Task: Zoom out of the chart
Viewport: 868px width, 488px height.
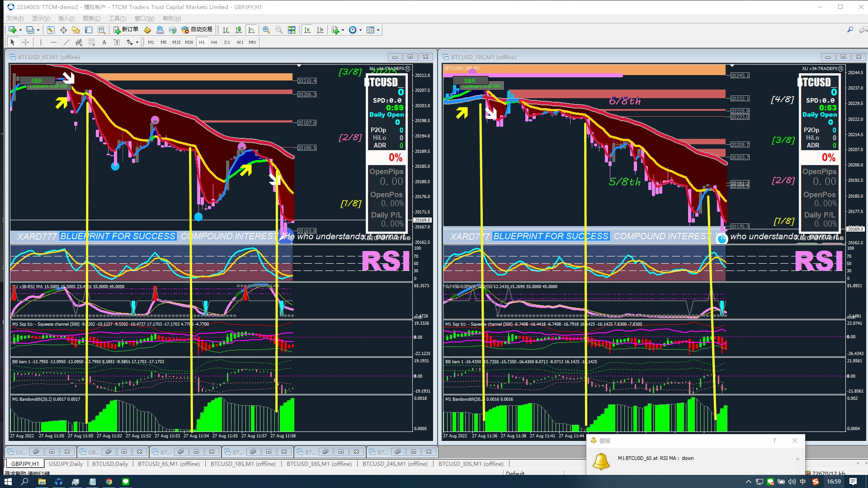Action: [x=279, y=30]
